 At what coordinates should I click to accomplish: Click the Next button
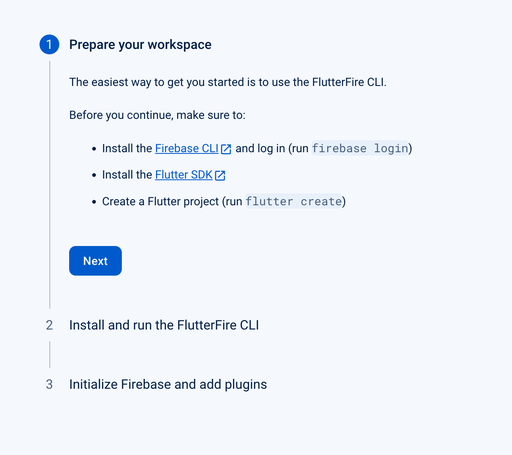(95, 261)
